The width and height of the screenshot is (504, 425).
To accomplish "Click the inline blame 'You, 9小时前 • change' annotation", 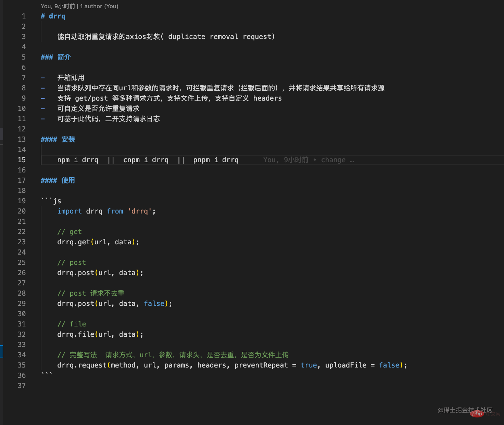I will (307, 159).
